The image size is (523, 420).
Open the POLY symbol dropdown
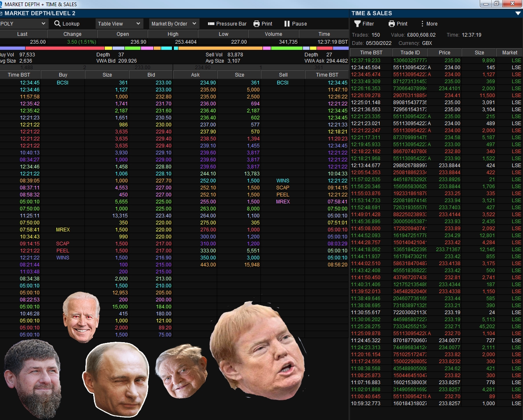[23, 24]
